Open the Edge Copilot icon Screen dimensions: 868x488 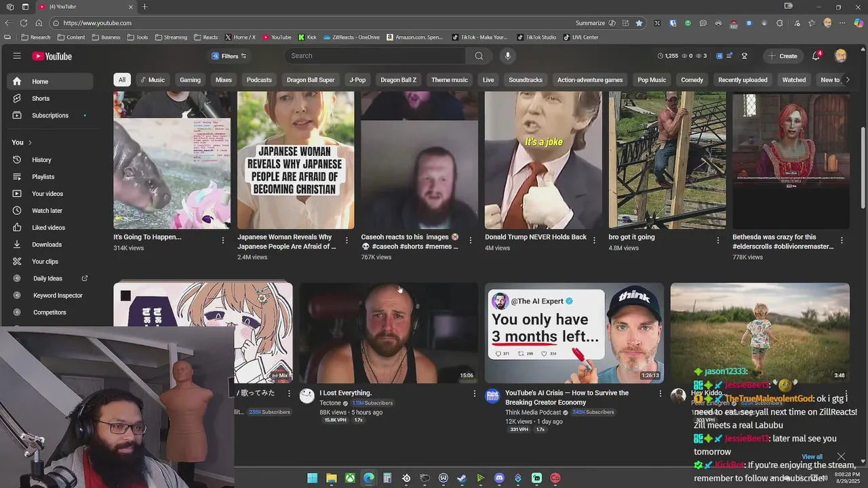tap(859, 23)
